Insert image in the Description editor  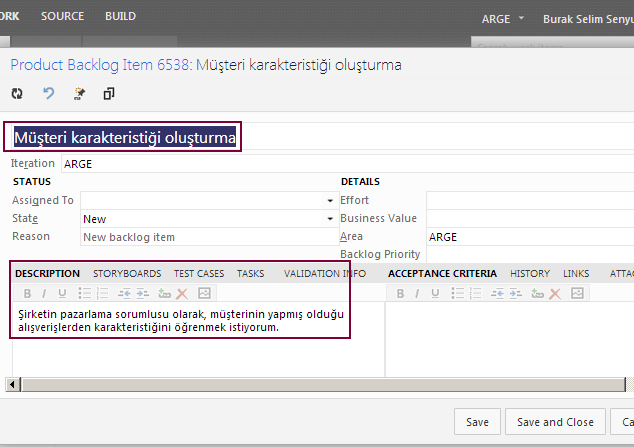tap(204, 293)
